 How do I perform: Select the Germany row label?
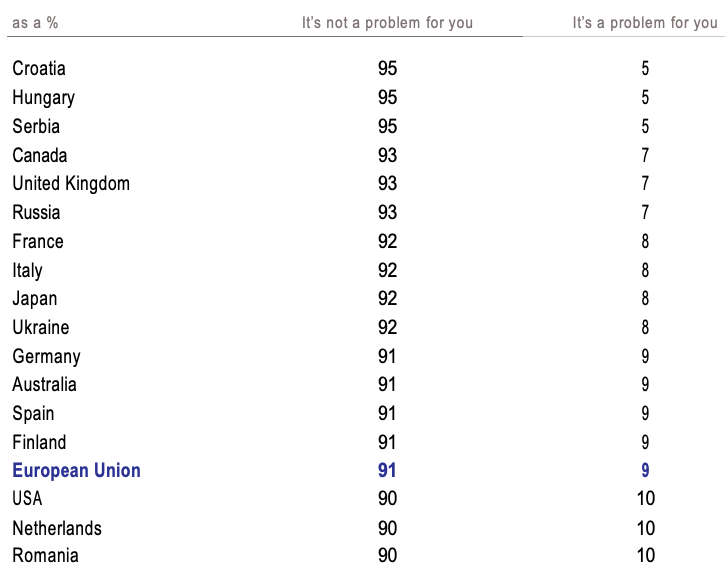[46, 356]
